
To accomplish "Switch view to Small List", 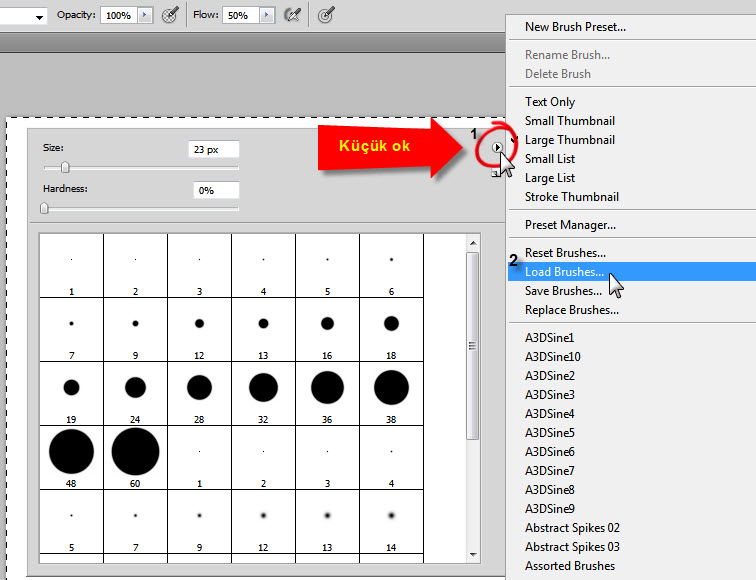I will 550,159.
